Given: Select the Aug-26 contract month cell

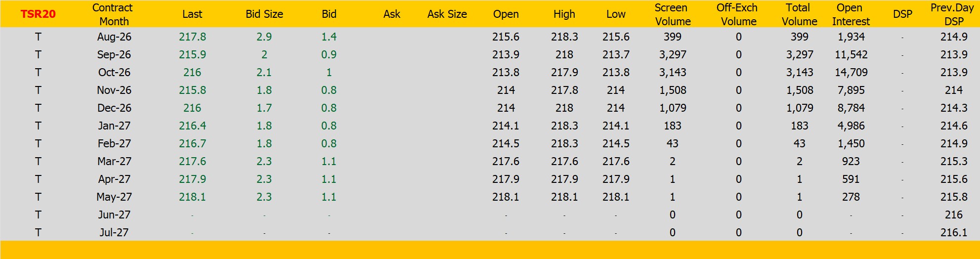Looking at the screenshot, I should [114, 37].
